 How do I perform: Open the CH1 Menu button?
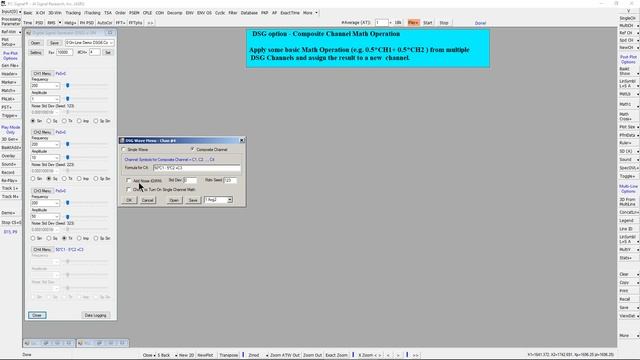[x=42, y=73]
